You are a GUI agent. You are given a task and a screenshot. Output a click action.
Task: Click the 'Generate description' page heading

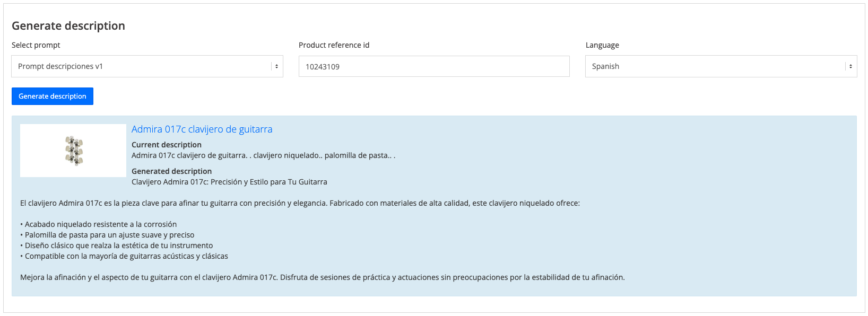point(68,26)
